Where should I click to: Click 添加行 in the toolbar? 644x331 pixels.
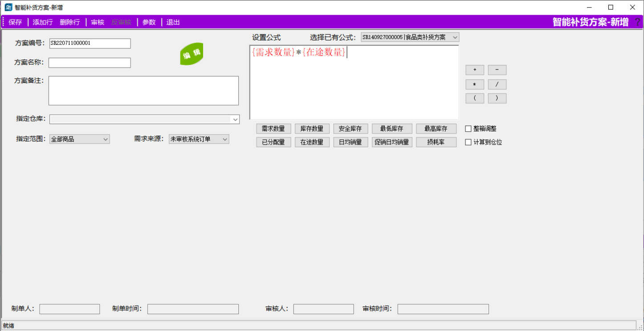[x=43, y=22]
